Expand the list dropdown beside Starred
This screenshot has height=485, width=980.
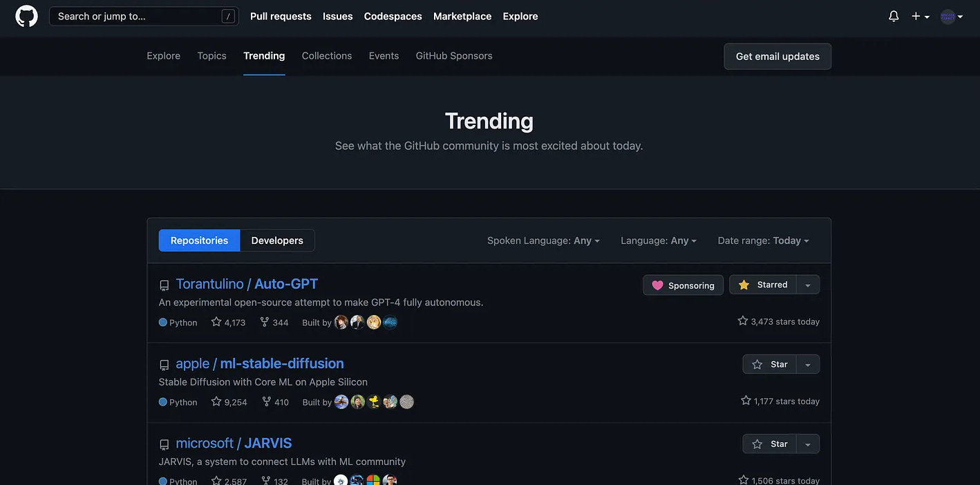point(808,285)
